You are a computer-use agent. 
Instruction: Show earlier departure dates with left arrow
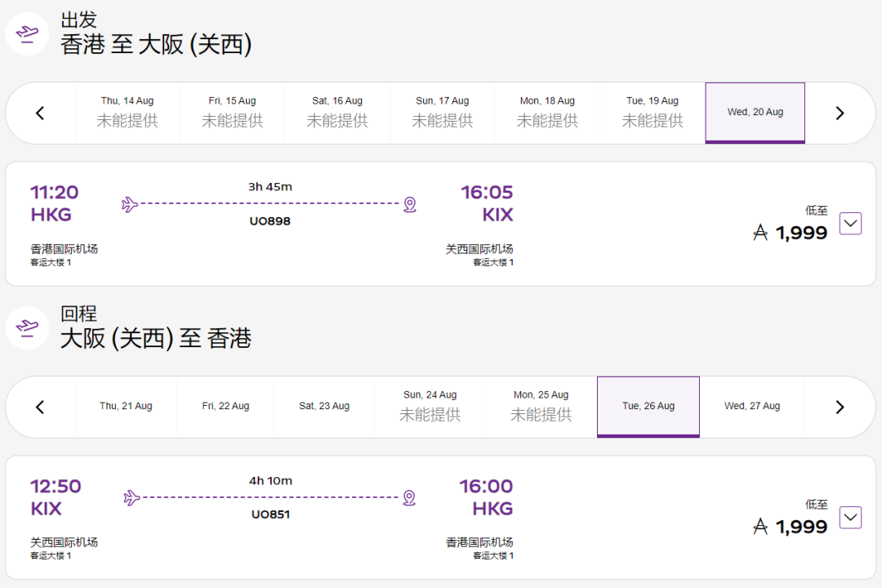point(40,113)
